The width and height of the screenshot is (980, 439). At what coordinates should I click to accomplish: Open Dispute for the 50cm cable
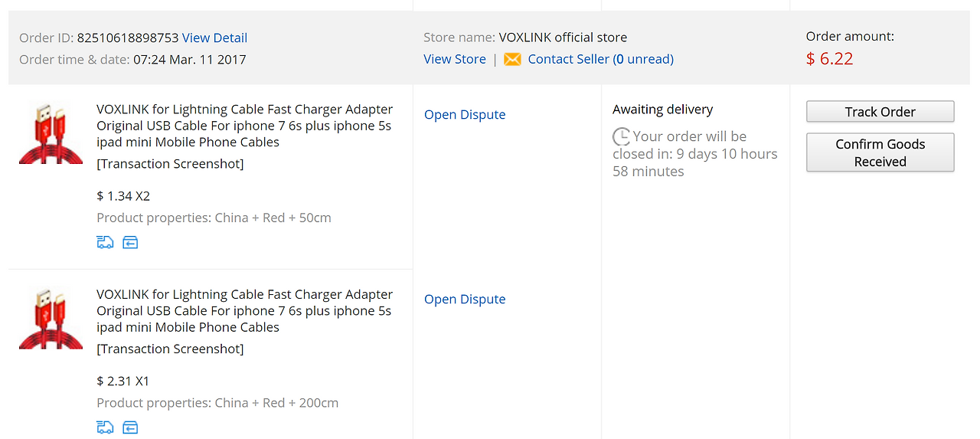pos(465,115)
